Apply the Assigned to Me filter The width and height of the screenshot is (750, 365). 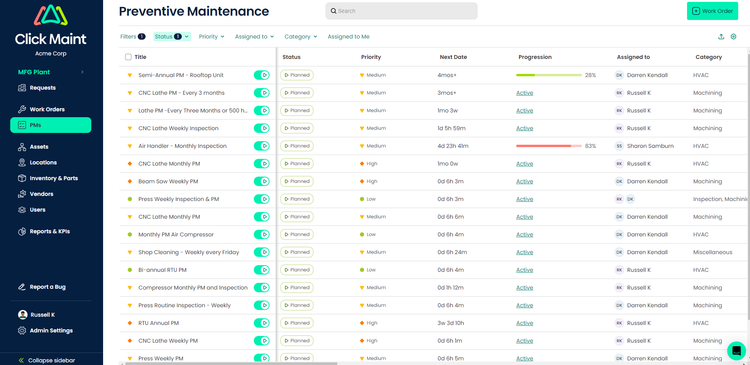tap(349, 37)
